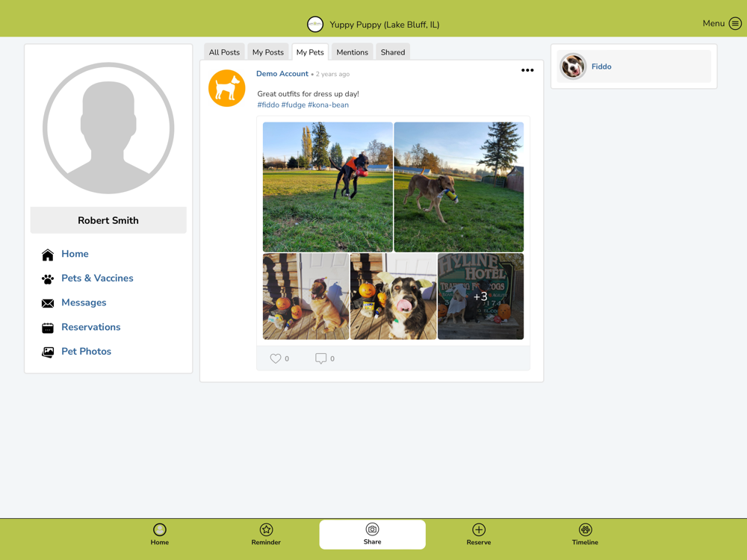Open the Mentions tab

point(352,52)
